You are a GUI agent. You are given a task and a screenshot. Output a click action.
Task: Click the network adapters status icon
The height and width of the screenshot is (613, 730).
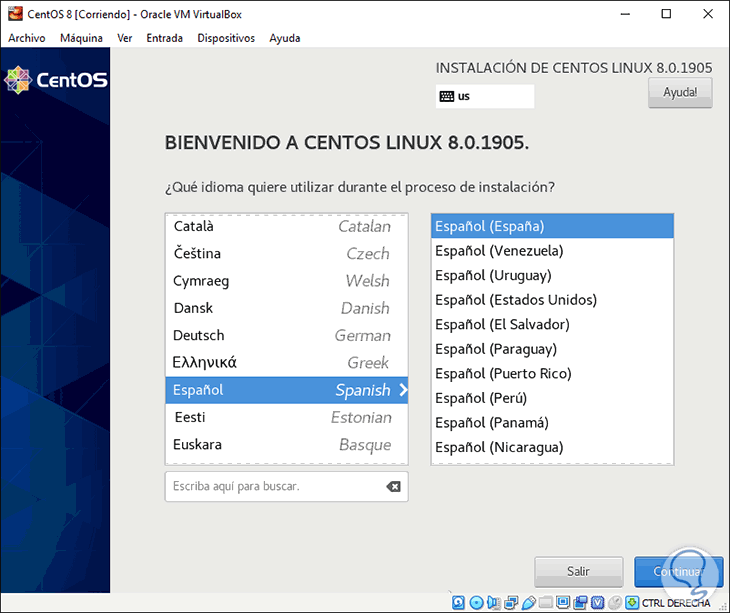511,603
